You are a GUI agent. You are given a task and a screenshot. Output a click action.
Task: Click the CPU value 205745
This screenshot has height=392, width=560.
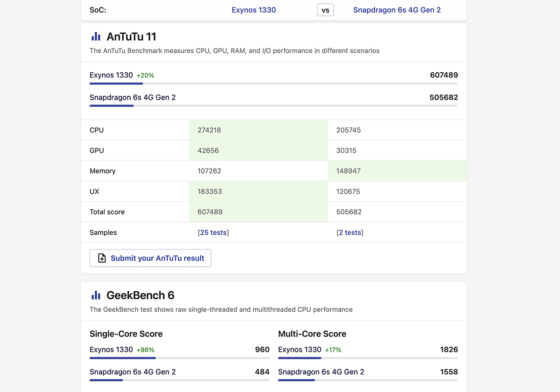point(348,130)
